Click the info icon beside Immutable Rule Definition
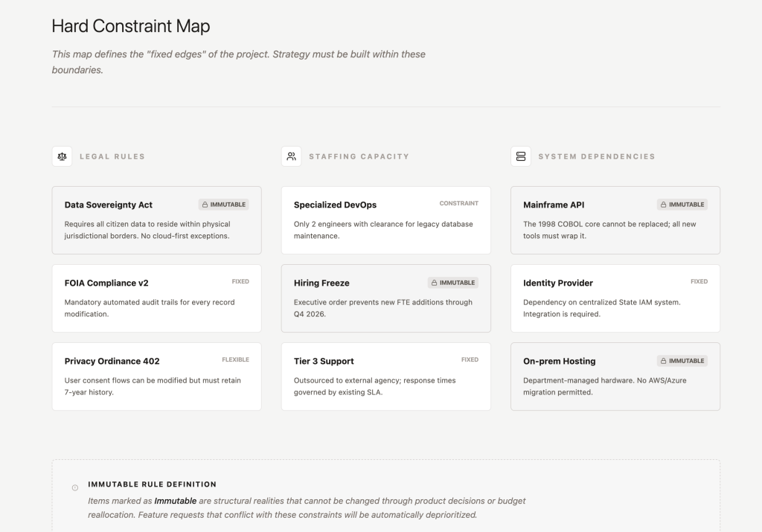The image size is (762, 532). 74,488
